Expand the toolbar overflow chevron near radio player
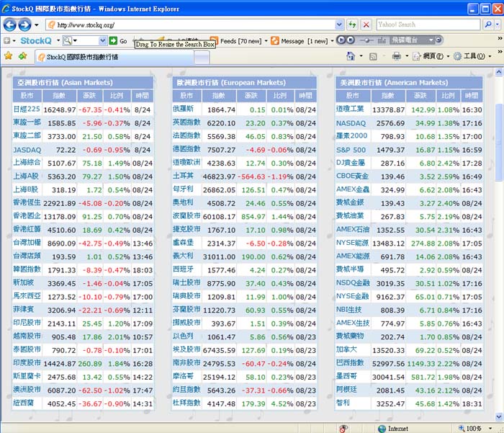 point(500,38)
